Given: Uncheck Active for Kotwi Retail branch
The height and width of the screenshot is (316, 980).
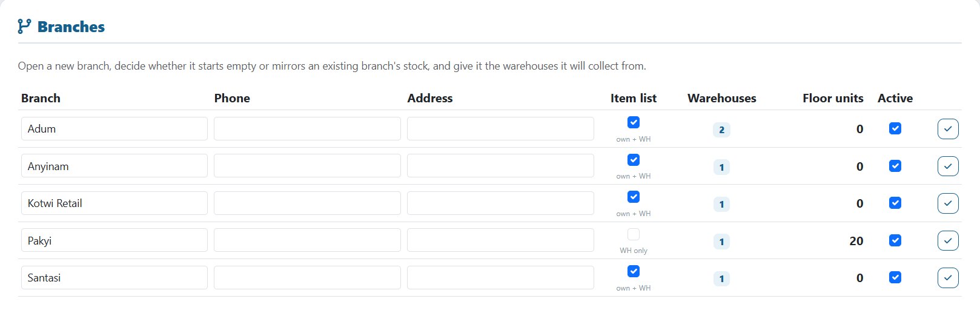Looking at the screenshot, I should point(895,203).
